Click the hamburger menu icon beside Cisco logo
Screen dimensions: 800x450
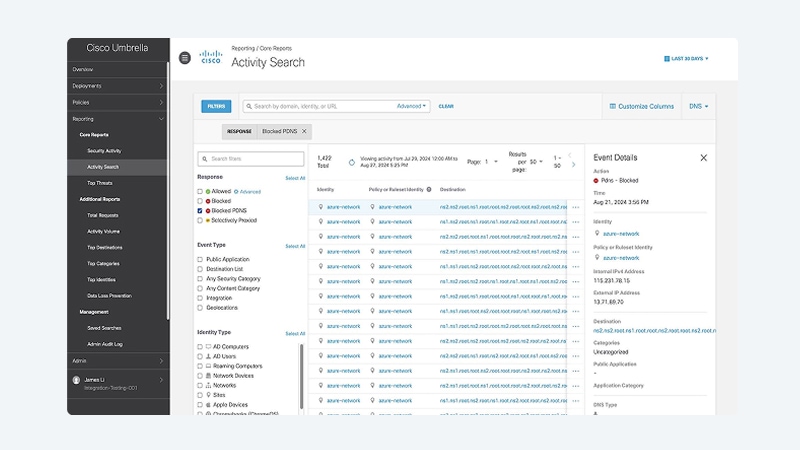[185, 58]
